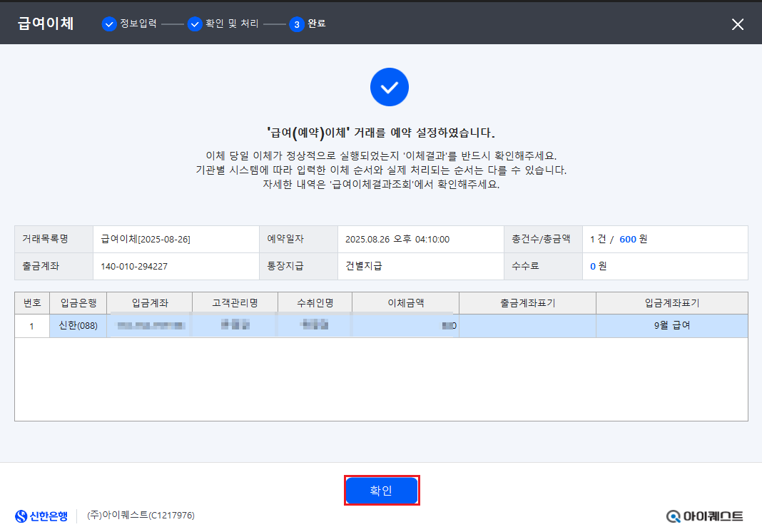Click the 확인 confirm button
Viewport: 762px width, 532px height.
[x=381, y=491]
